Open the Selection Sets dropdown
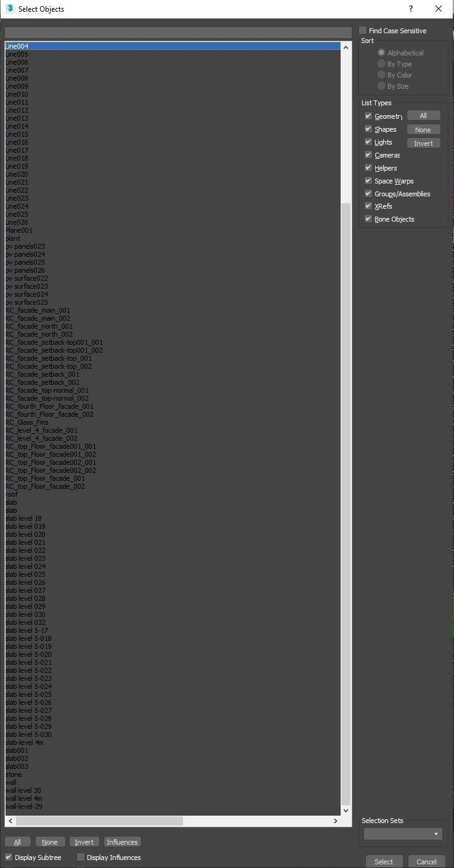 (403, 834)
